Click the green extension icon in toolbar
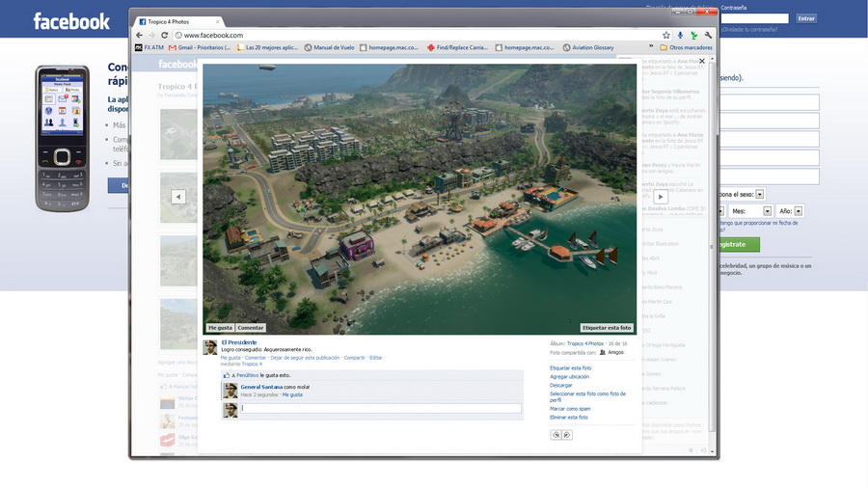This screenshot has height=488, width=868. pos(694,35)
